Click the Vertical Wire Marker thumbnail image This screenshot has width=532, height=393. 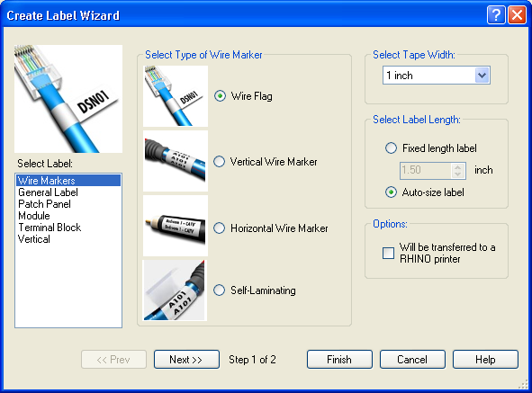pyautogui.click(x=176, y=161)
